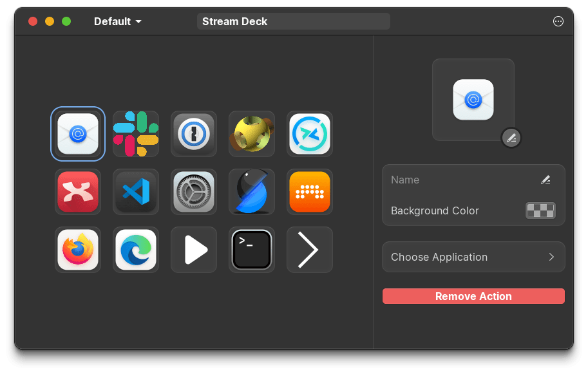Select the red XMind app key
The width and height of the screenshot is (588, 374).
[x=78, y=192]
